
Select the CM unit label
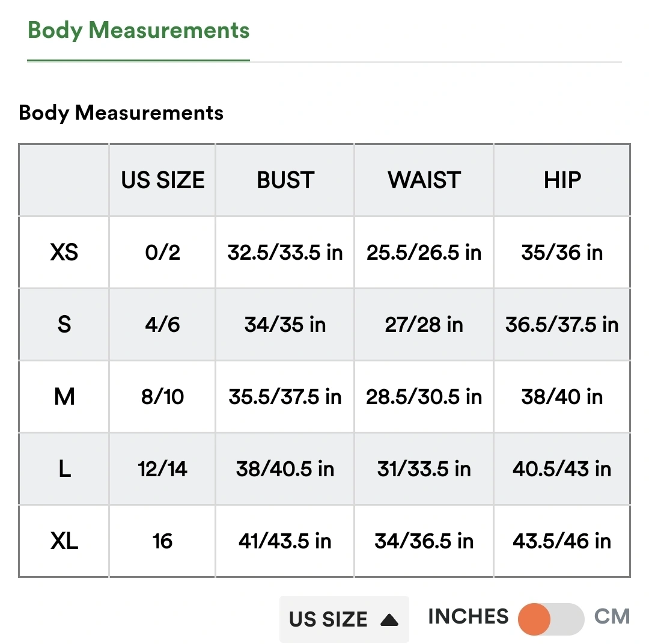(612, 616)
